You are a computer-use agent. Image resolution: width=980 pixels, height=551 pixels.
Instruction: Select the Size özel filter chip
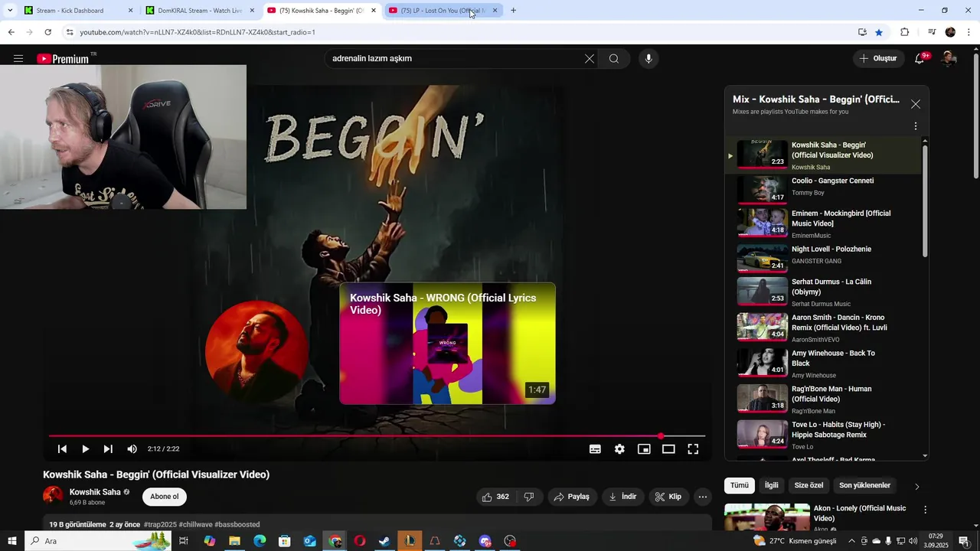point(808,485)
